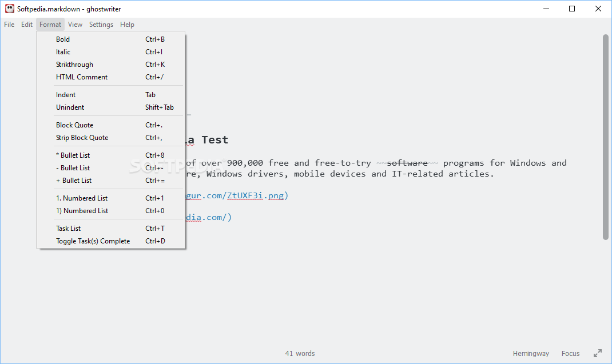Screen dimensions: 612x364
Task: Open the Edit menu
Action: [26, 24]
